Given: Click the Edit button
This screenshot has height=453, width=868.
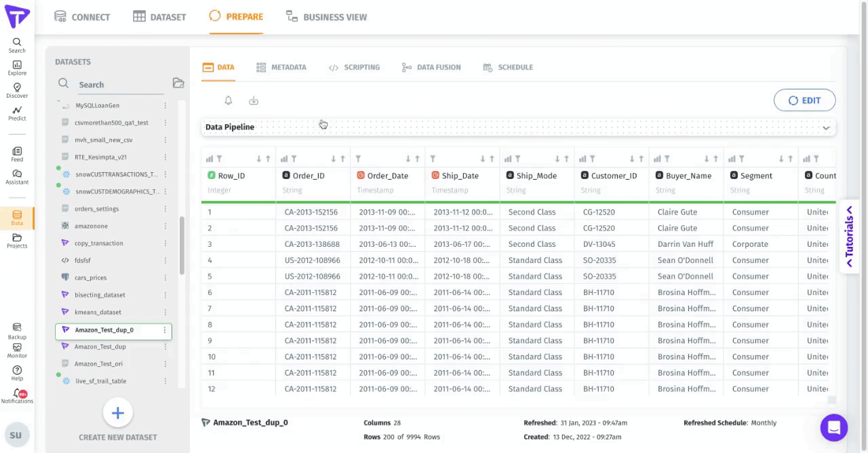Looking at the screenshot, I should click(x=804, y=100).
